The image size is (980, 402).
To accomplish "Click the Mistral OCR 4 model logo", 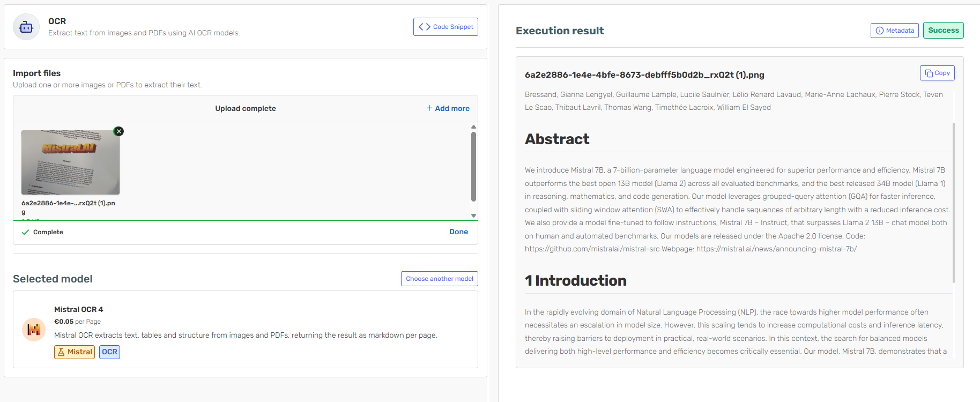I will click(34, 330).
